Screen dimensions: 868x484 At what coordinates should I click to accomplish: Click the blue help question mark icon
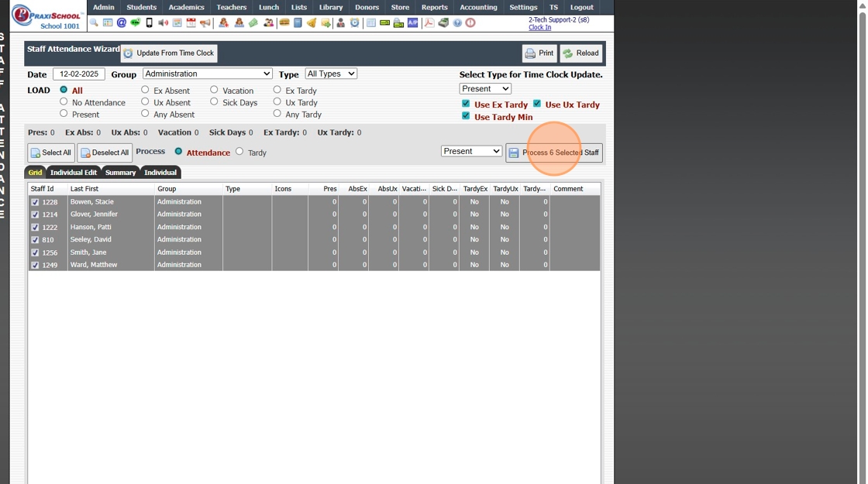(457, 22)
